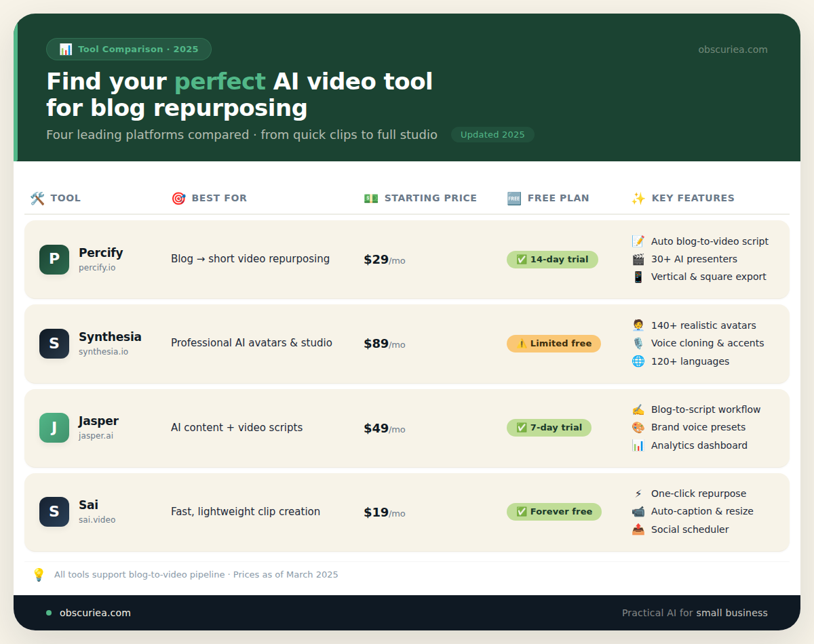Screen dimensions: 814x644
Task: Click the 'Prices as of March 2025' footnote
Action: (286, 575)
